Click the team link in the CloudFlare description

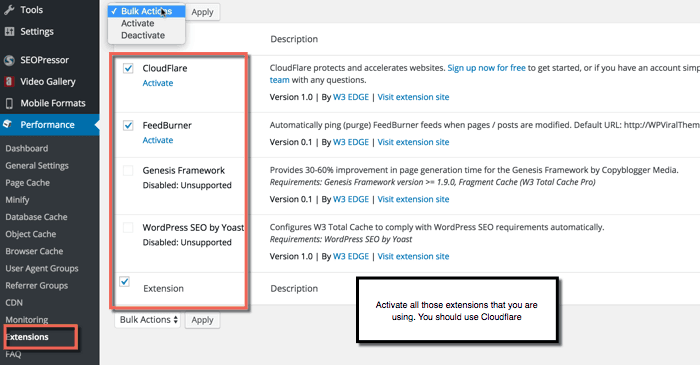[279, 80]
